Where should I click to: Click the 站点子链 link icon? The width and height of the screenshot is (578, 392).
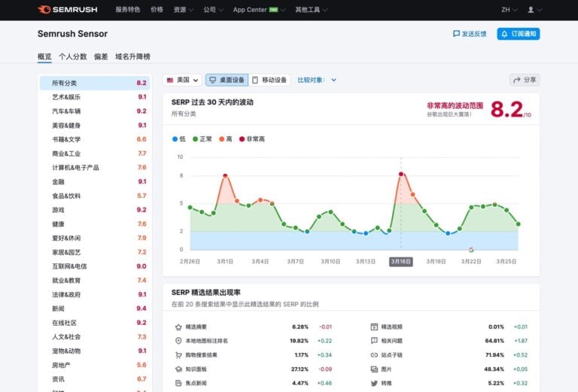click(374, 355)
